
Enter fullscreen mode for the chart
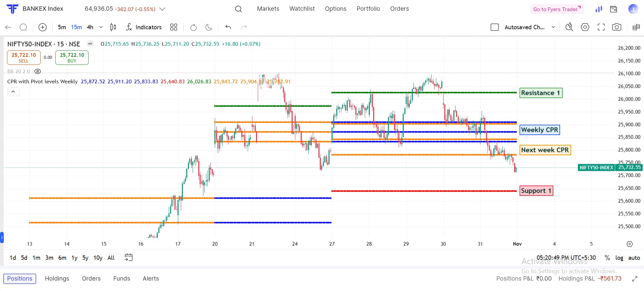(x=601, y=27)
